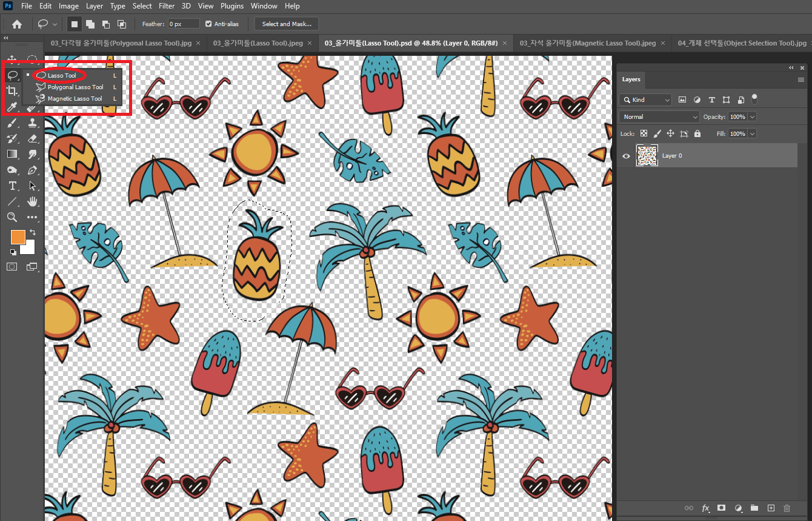Hide Layer 0 with eye icon
812x521 pixels.
[627, 156]
